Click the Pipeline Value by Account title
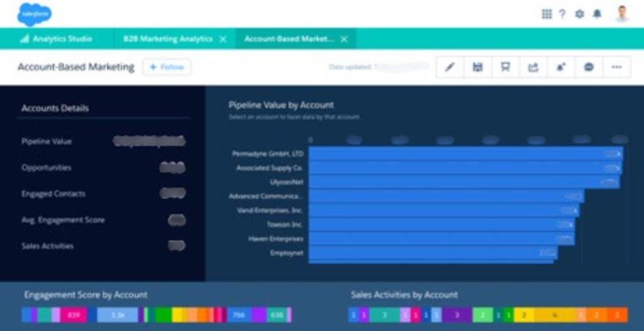The image size is (644, 331). pos(281,105)
